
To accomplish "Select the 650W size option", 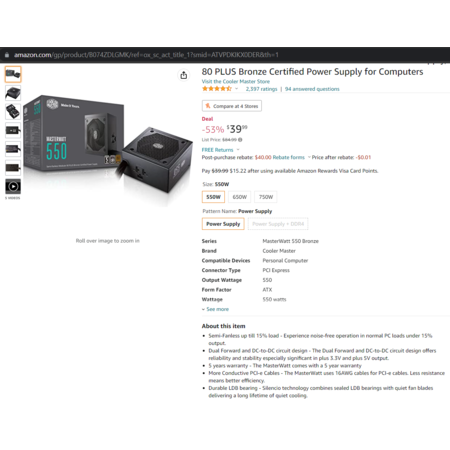I will (x=240, y=197).
